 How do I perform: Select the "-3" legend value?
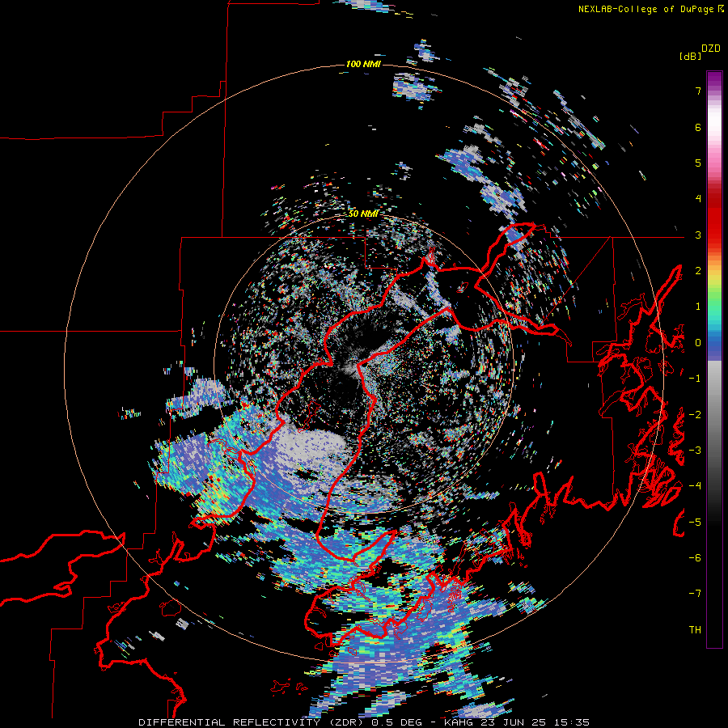point(695,451)
